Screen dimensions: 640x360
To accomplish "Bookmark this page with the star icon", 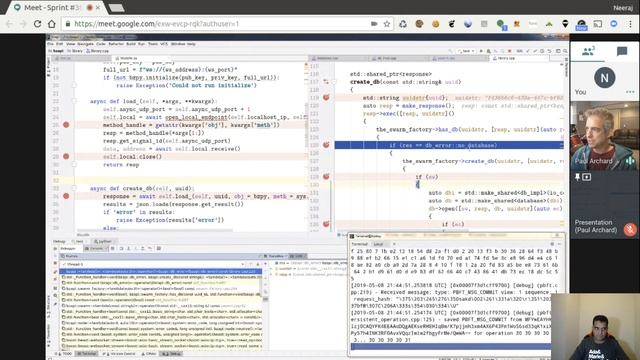I will click(x=387, y=24).
